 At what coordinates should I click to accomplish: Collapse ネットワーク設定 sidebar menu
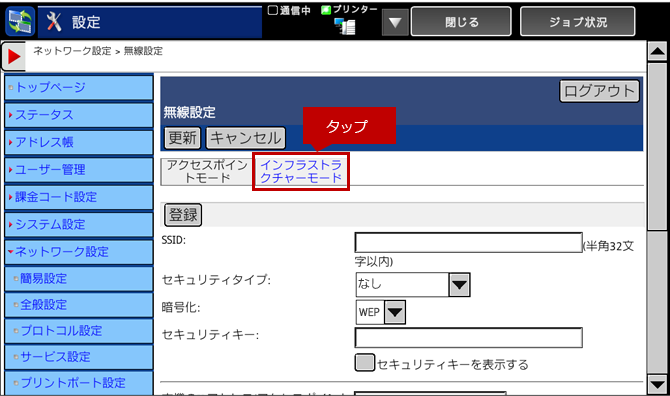[79, 252]
